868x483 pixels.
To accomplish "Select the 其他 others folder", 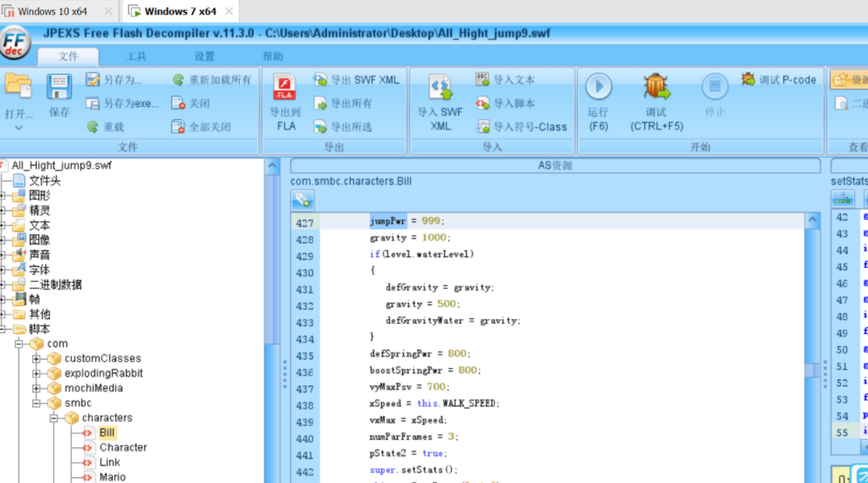I will click(x=39, y=314).
